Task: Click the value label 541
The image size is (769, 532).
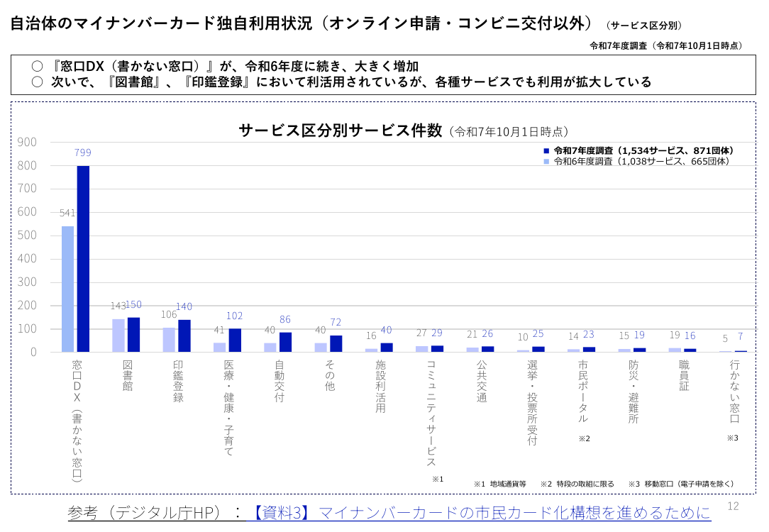Action: pos(67,213)
